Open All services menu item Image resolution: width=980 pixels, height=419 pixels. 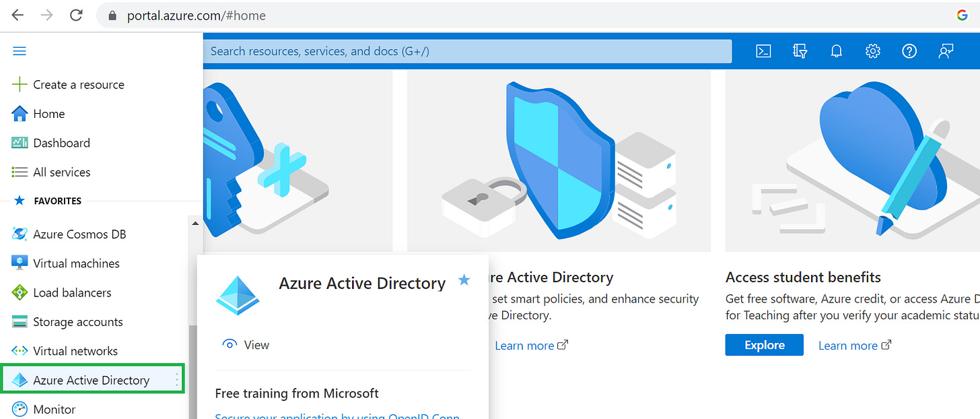pyautogui.click(x=61, y=172)
